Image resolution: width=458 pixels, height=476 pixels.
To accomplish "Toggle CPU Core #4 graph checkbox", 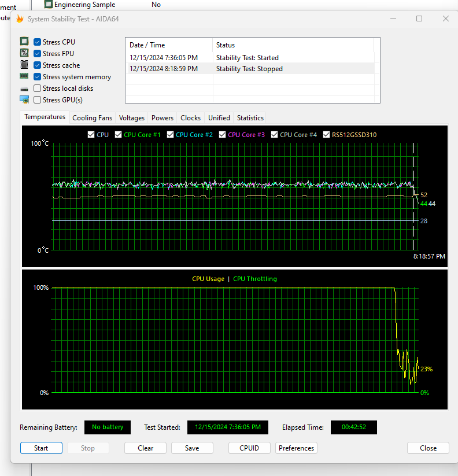I will 274,135.
